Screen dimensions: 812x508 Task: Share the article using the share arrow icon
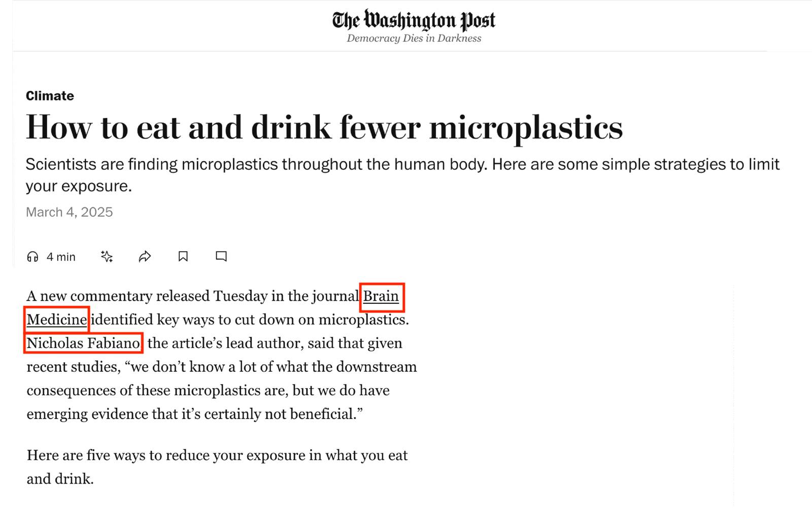click(145, 257)
